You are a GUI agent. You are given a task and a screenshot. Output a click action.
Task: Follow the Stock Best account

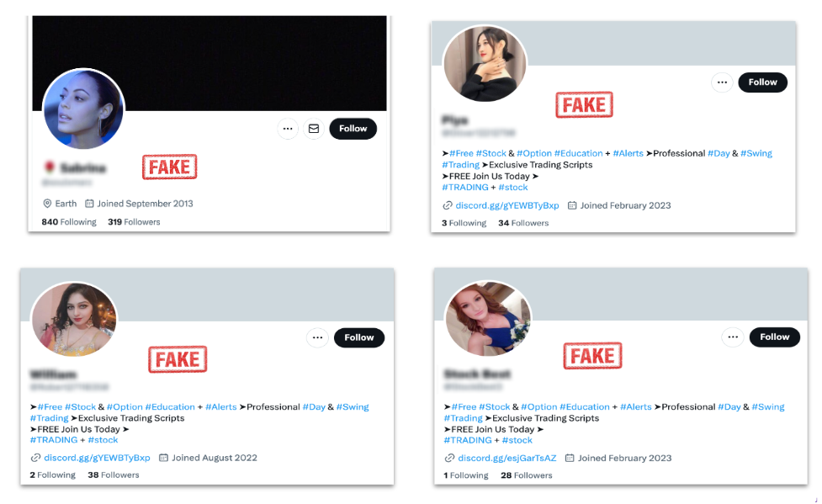click(x=774, y=337)
